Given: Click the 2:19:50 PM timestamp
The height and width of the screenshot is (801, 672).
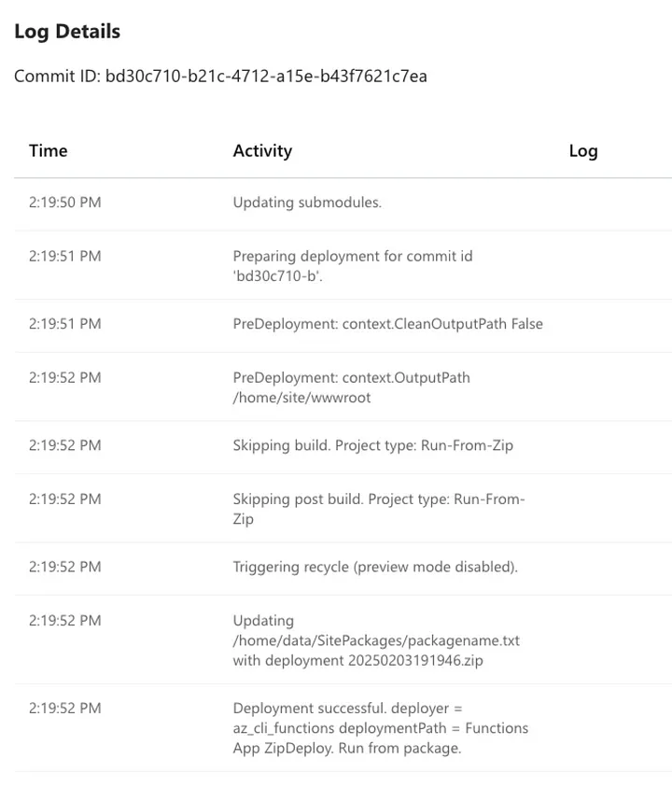Looking at the screenshot, I should (x=64, y=203).
